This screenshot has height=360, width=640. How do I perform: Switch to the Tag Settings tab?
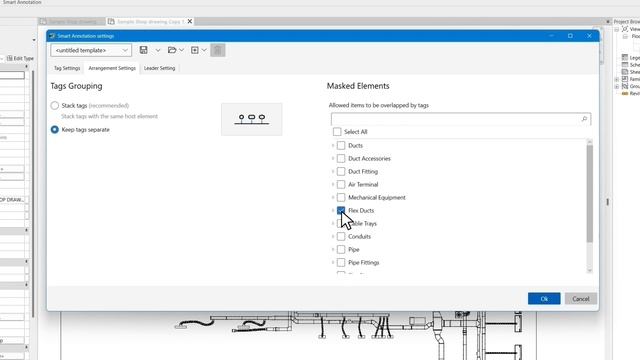67,68
